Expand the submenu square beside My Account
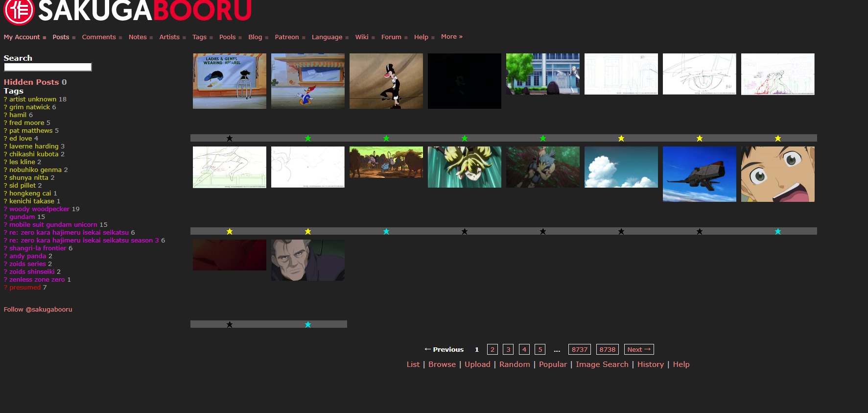 (45, 38)
